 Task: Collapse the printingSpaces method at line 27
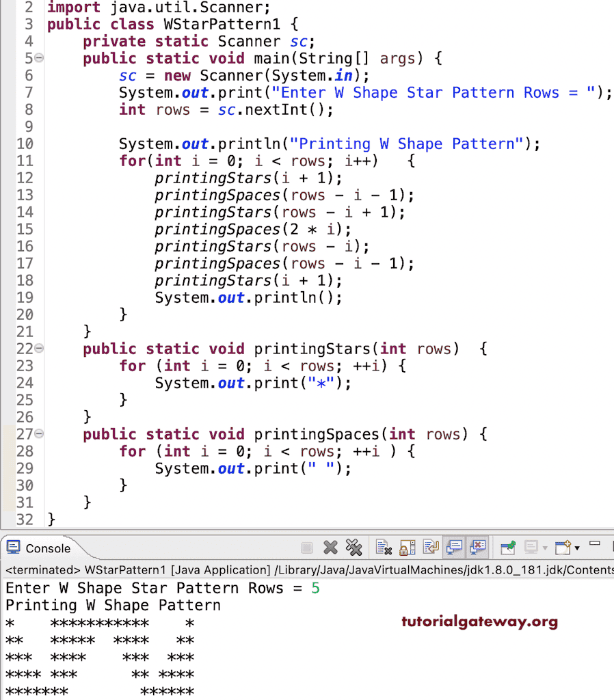39,434
